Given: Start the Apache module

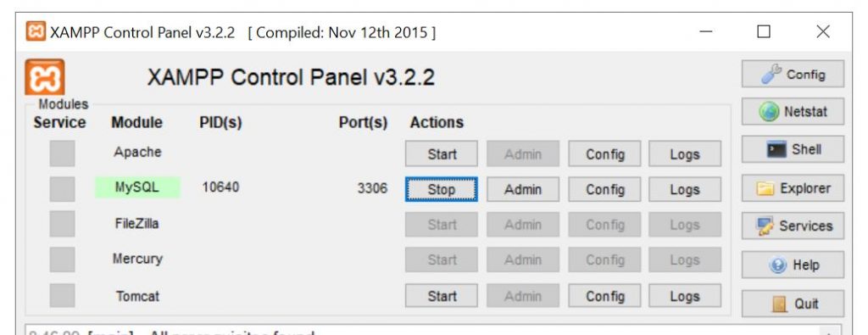Looking at the screenshot, I should [441, 154].
